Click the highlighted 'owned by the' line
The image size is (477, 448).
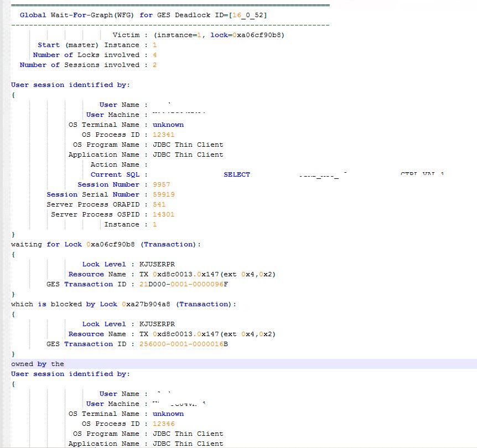point(38,364)
